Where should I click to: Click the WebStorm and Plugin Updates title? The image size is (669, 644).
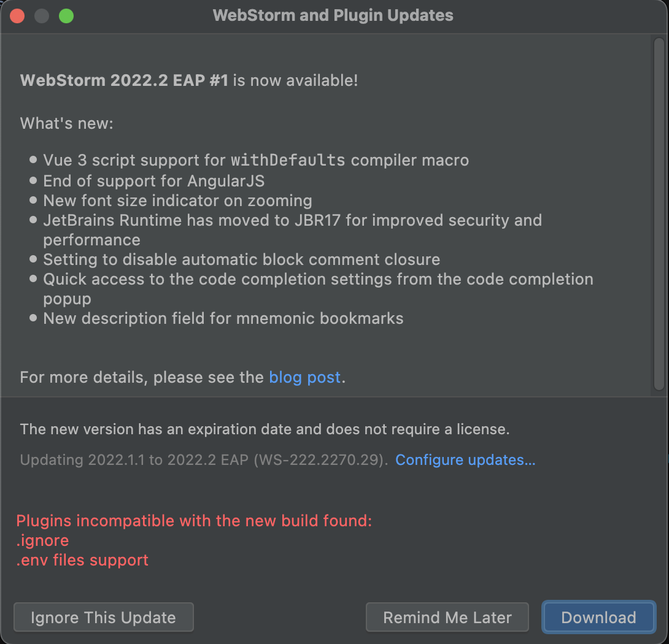[332, 15]
